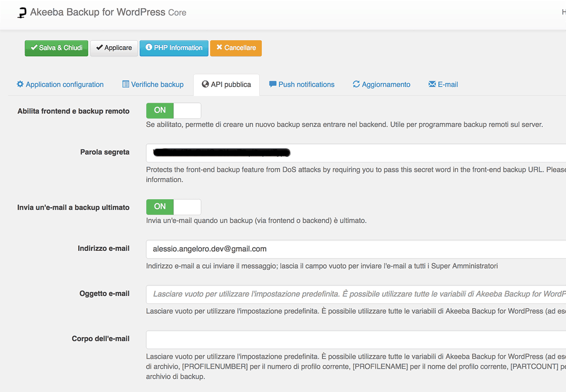The width and height of the screenshot is (566, 392).
Task: Toggle Abilita frontend e backup remoto switch
Action: click(173, 110)
